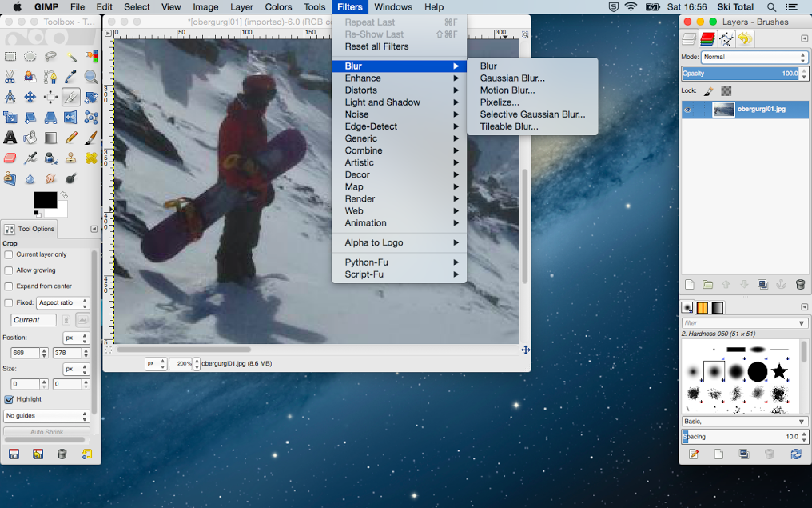
Task: Activate the Move tool
Action: (30, 98)
